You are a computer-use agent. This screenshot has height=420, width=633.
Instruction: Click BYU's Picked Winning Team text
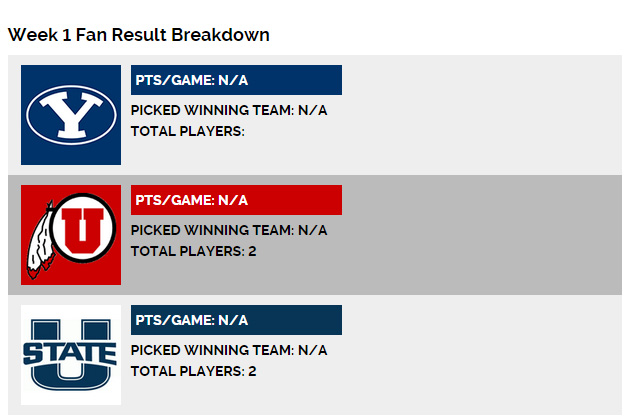coord(229,110)
